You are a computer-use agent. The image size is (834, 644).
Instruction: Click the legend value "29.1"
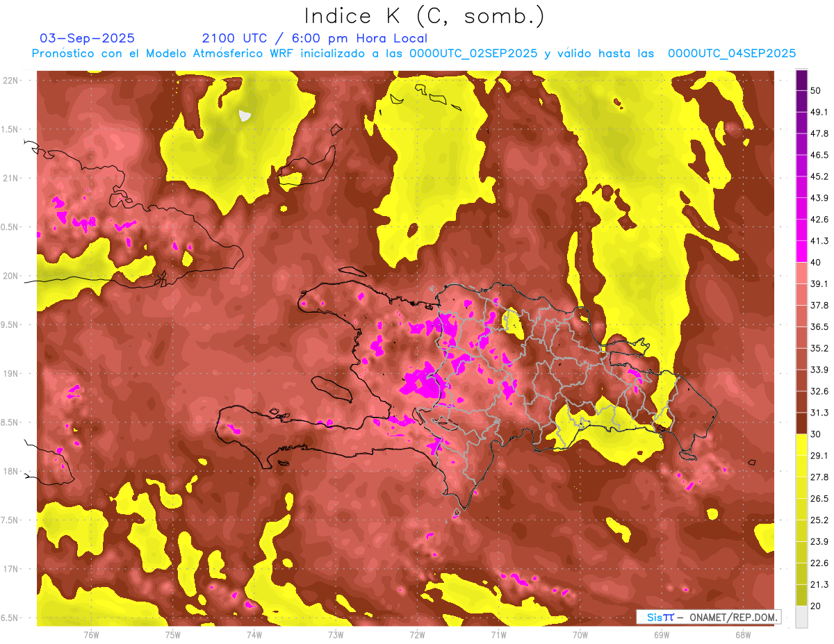(818, 456)
